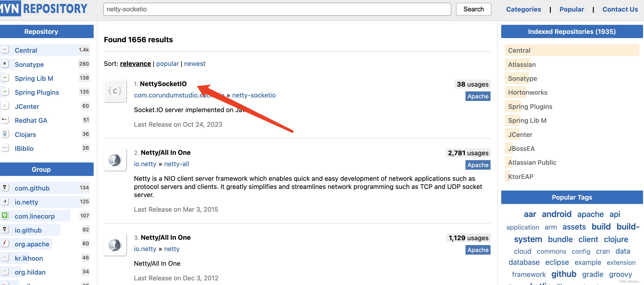Click the Central repository icon in sidebar
This screenshot has width=644, height=285.
[x=5, y=49]
